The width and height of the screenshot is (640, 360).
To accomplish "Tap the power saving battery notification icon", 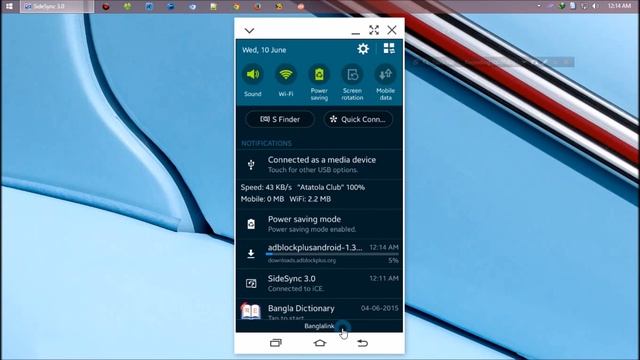I will [x=251, y=224].
